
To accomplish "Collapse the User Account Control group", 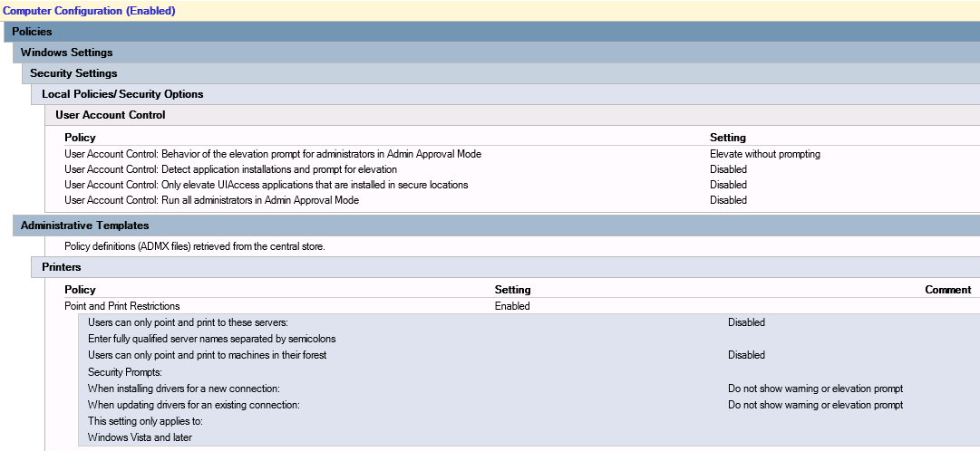I will 111,115.
